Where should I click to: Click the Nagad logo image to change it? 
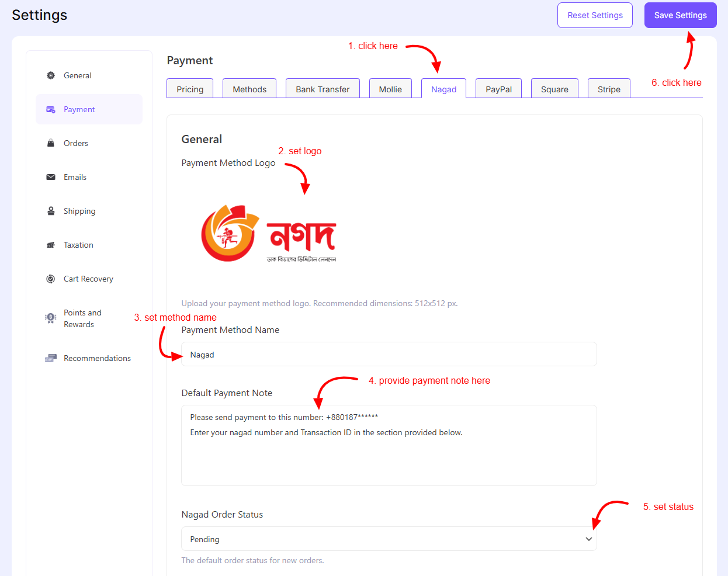(269, 234)
